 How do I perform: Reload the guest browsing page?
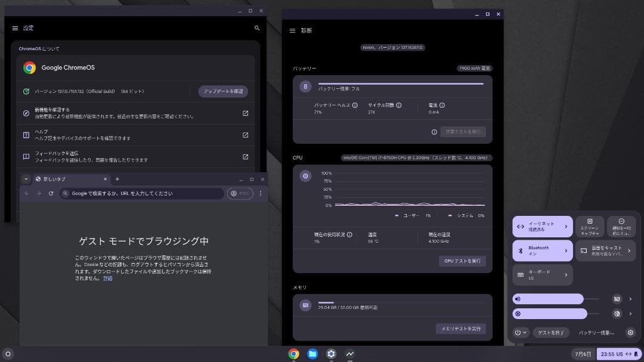click(x=52, y=193)
